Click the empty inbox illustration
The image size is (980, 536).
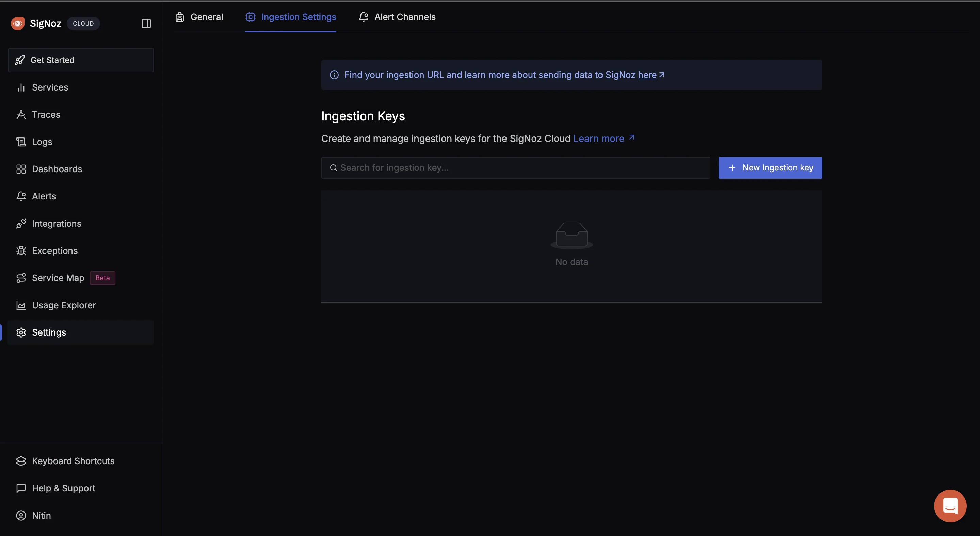coord(572,235)
